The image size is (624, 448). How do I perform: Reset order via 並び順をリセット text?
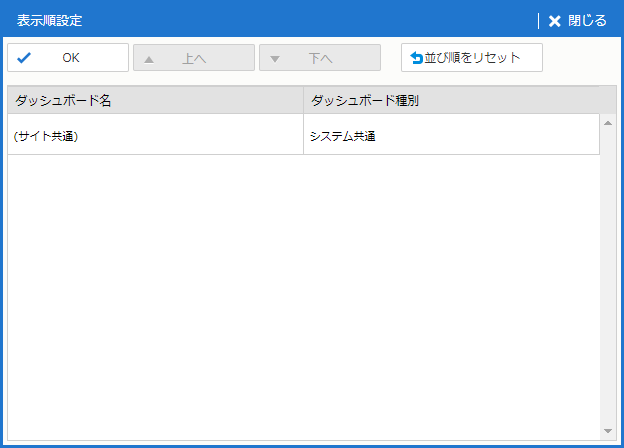(473, 58)
